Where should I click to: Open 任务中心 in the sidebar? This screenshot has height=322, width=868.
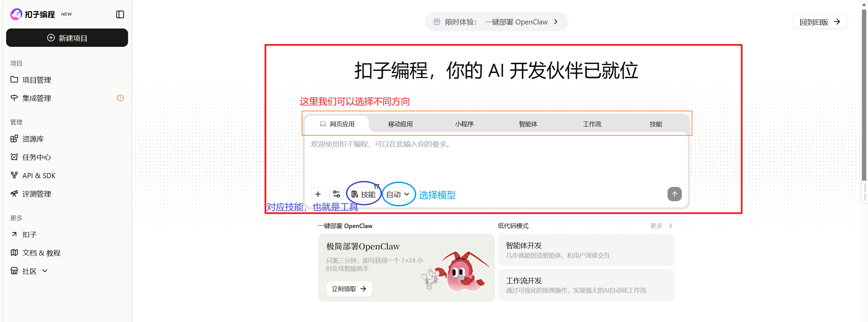point(67,157)
